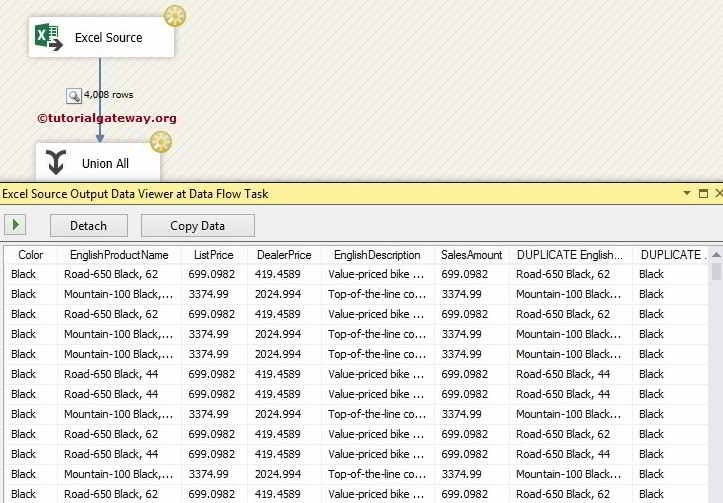
Task: Click the ListPrice column header
Action: (x=213, y=255)
